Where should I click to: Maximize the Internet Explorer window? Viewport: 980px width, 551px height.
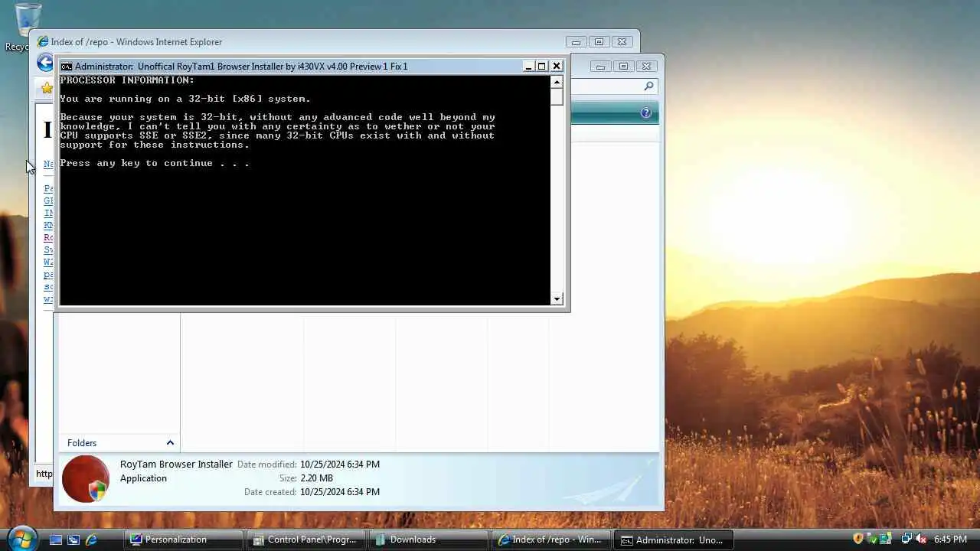pos(599,42)
